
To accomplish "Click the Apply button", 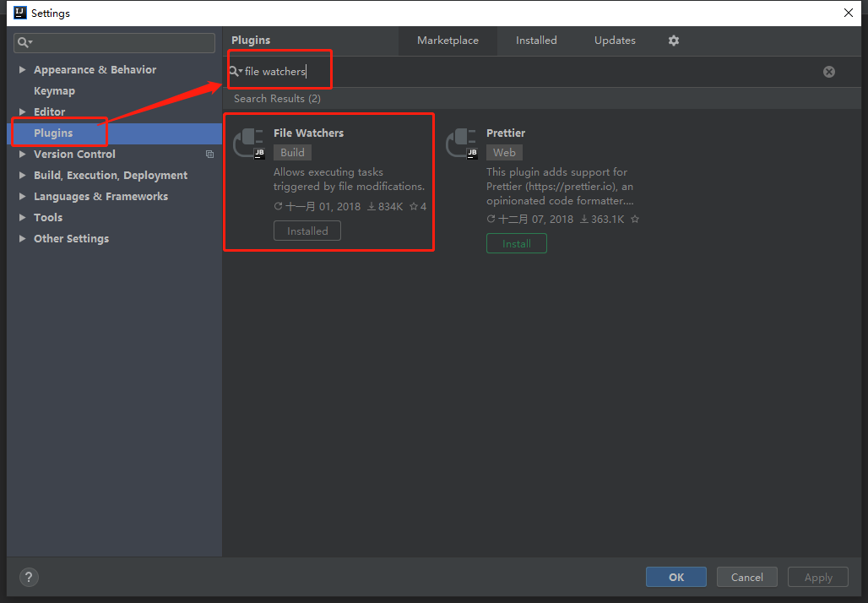I will click(818, 577).
